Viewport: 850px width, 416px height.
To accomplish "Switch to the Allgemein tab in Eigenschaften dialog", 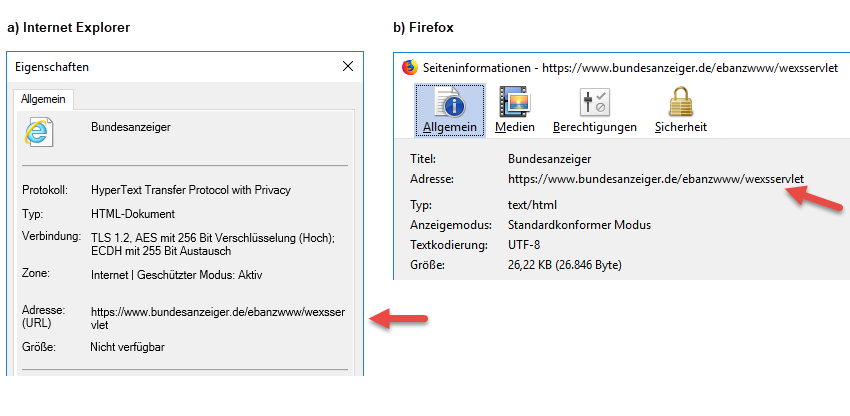I will click(43, 99).
